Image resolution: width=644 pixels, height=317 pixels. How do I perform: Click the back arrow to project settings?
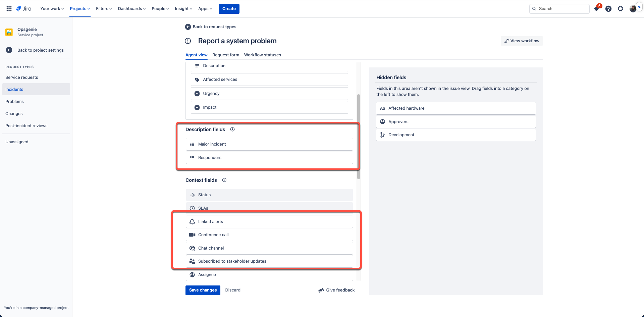9,50
